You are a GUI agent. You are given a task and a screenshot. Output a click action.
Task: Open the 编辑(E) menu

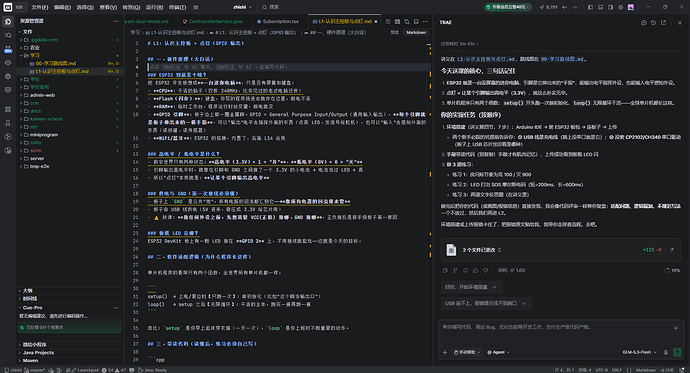click(62, 7)
